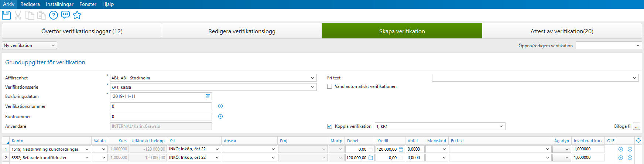
Task: Open the speech bubble comment icon
Action: click(x=65, y=15)
